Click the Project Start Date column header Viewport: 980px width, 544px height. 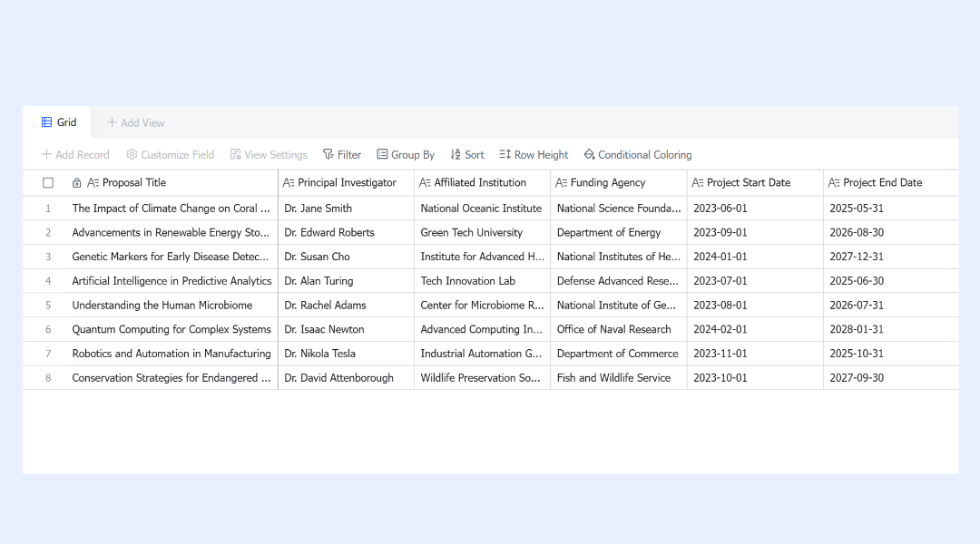[x=755, y=183]
